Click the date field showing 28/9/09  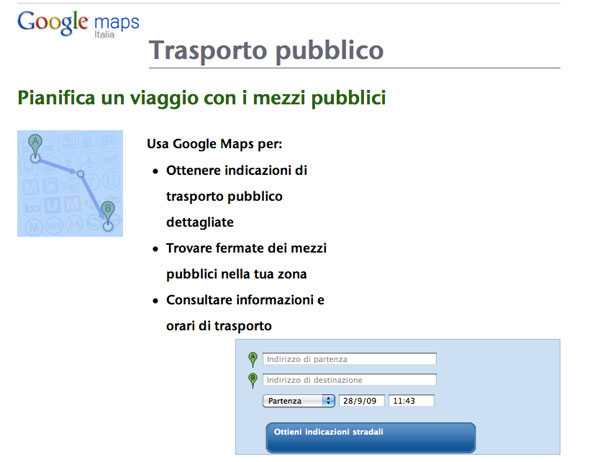tap(362, 401)
